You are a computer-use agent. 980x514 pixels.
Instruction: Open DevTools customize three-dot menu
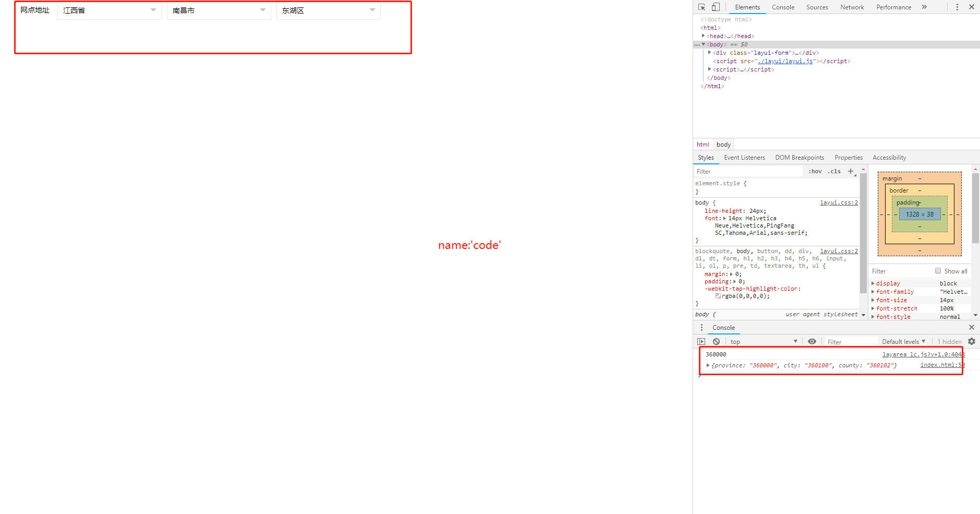click(x=957, y=7)
